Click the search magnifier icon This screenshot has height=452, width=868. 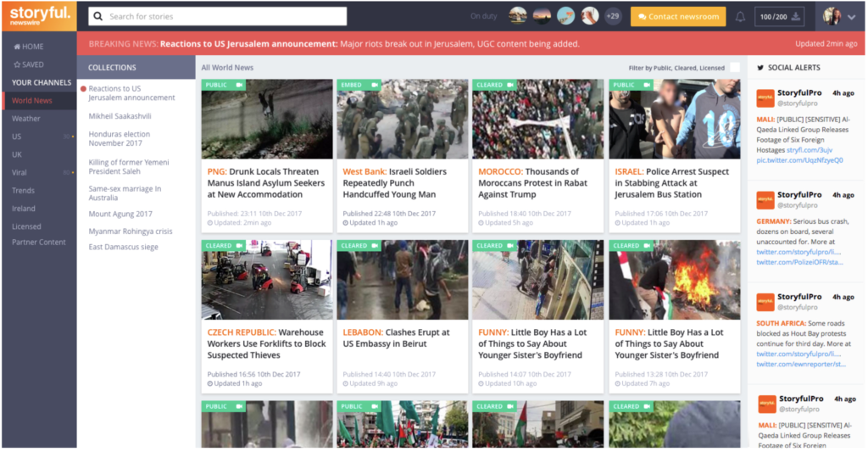click(98, 17)
